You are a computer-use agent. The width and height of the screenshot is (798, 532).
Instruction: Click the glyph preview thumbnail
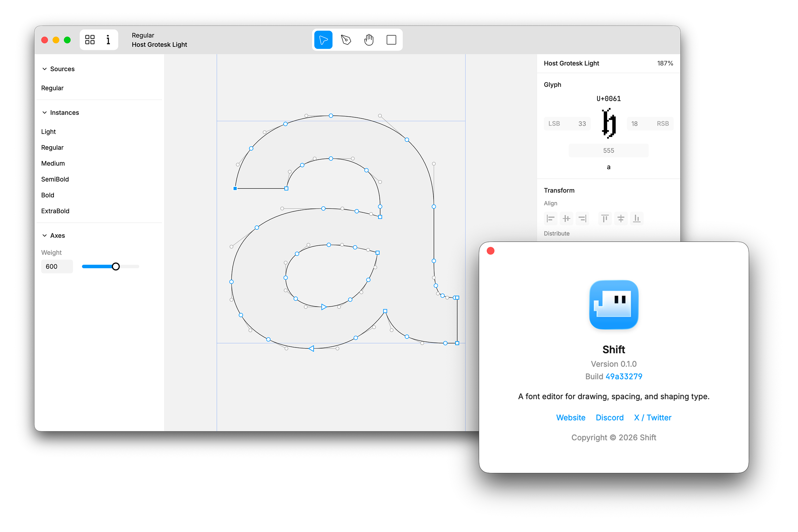tap(609, 123)
